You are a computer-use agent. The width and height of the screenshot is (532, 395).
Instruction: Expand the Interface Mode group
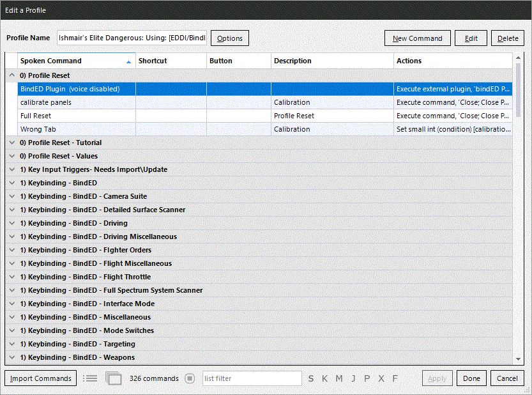point(12,304)
